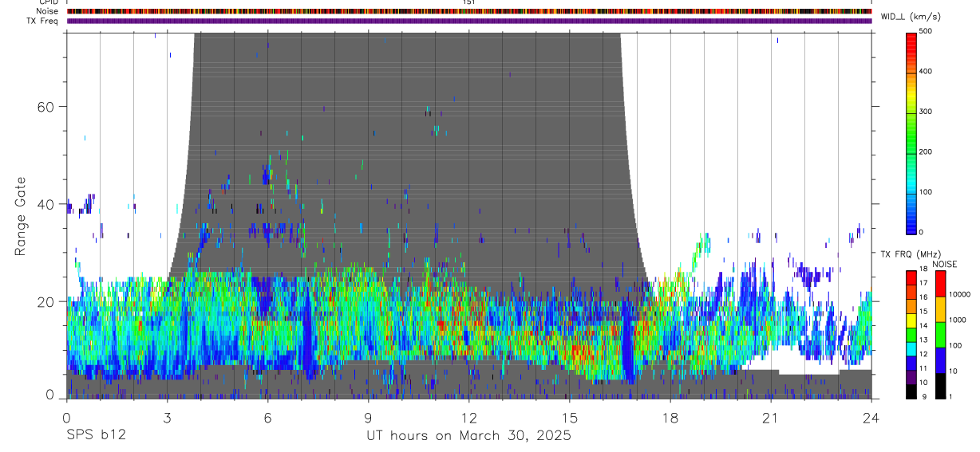Screen dimensions: 980x452
Task: Click hour tick 15 on the time axis
Action: [x=569, y=417]
